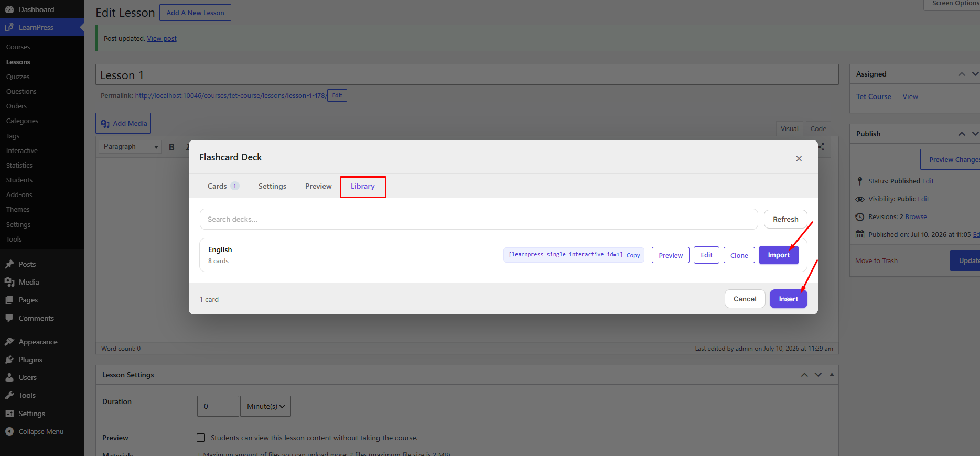Image resolution: width=980 pixels, height=456 pixels.
Task: Click the Dashboard gauge icon
Action: click(x=9, y=9)
